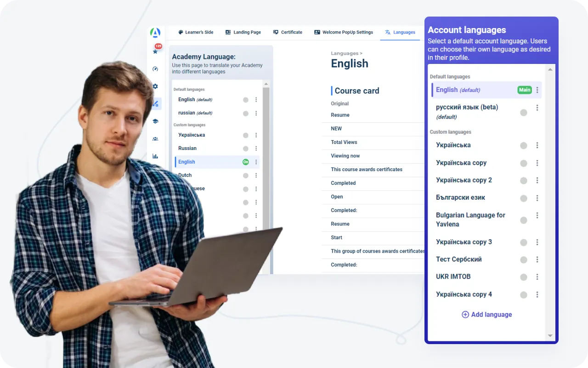Switch to the Certificate tab

click(288, 32)
